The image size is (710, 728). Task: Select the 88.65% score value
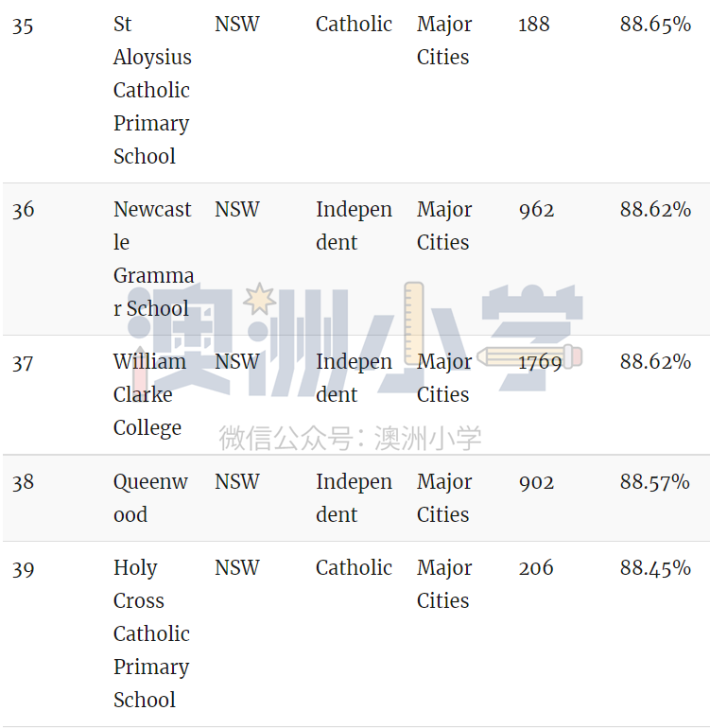click(655, 25)
